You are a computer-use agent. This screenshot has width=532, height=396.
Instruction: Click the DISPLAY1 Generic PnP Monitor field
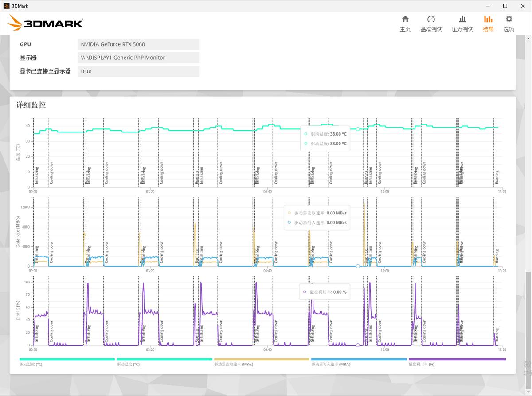[138, 58]
